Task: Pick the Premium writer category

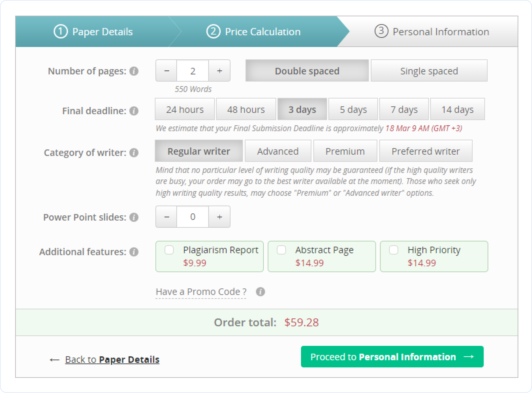Action: [345, 151]
